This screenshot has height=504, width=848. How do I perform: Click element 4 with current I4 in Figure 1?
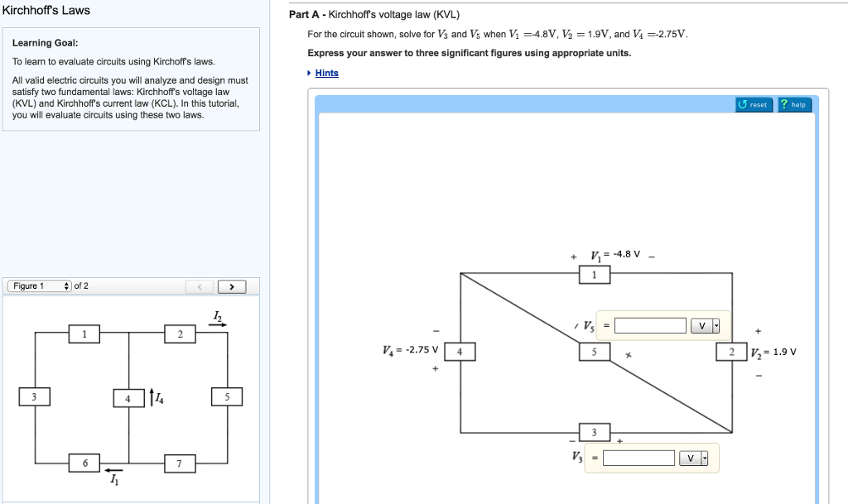pyautogui.click(x=127, y=397)
